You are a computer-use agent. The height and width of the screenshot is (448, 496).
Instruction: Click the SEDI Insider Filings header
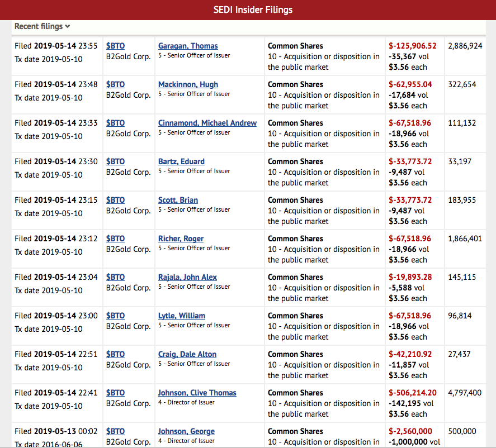253,9
